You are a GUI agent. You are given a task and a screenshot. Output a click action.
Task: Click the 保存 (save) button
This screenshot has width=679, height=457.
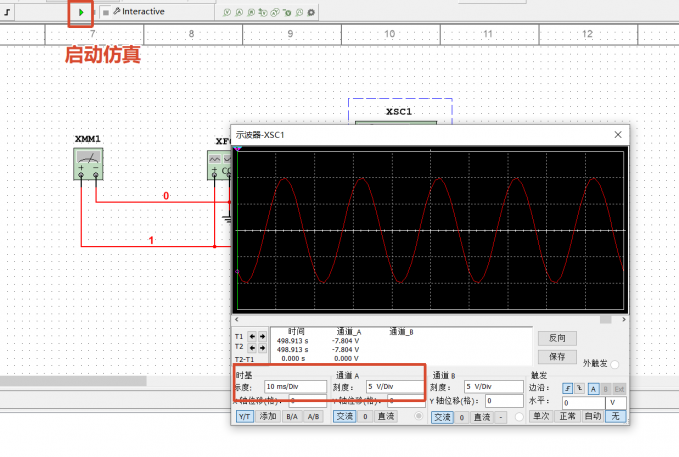pyautogui.click(x=557, y=357)
